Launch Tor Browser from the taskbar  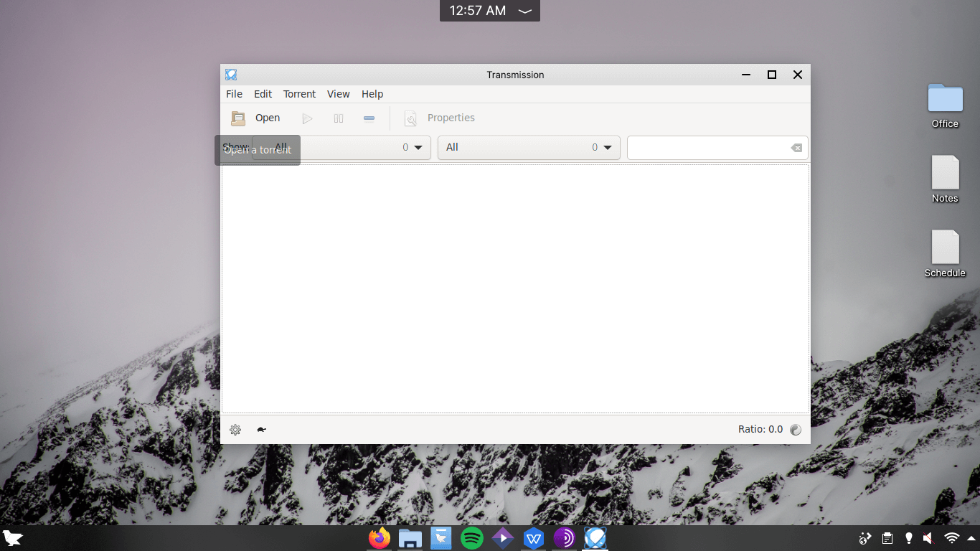(564, 538)
